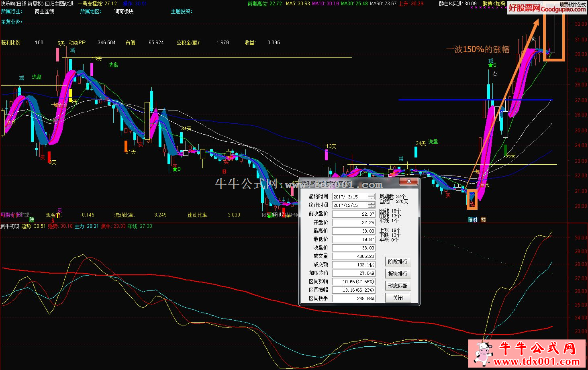This screenshot has width=588, height=370.
Task: Click the MA30: 25.48 indicator value
Action: 354,4
